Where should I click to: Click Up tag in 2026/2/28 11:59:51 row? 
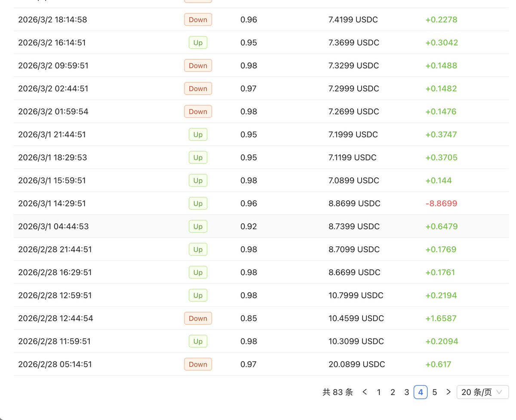(198, 341)
